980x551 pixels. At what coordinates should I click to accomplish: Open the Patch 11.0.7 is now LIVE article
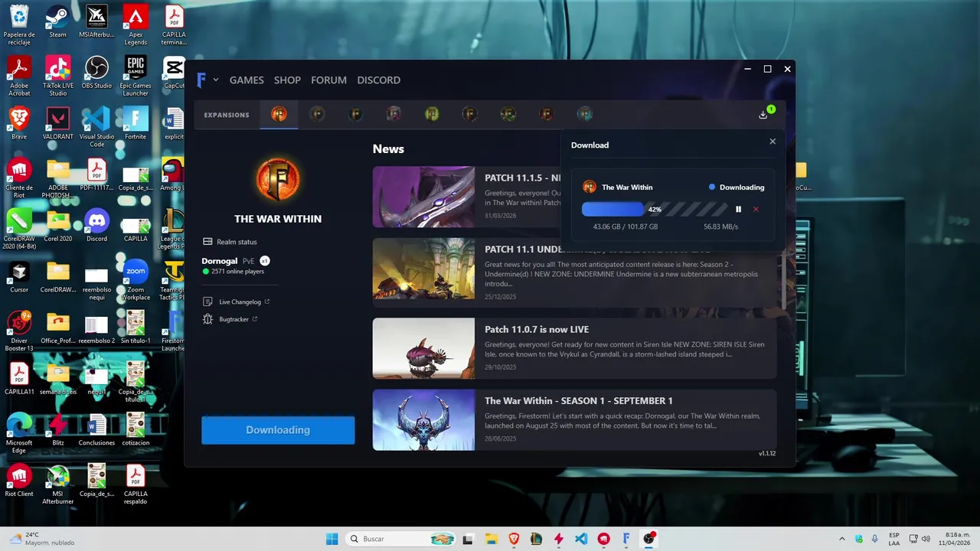pyautogui.click(x=574, y=348)
